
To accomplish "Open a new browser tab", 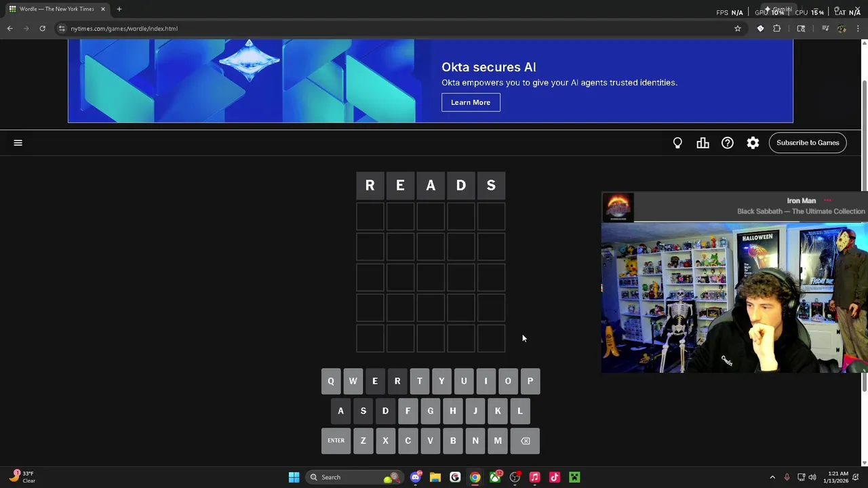I will click(119, 9).
